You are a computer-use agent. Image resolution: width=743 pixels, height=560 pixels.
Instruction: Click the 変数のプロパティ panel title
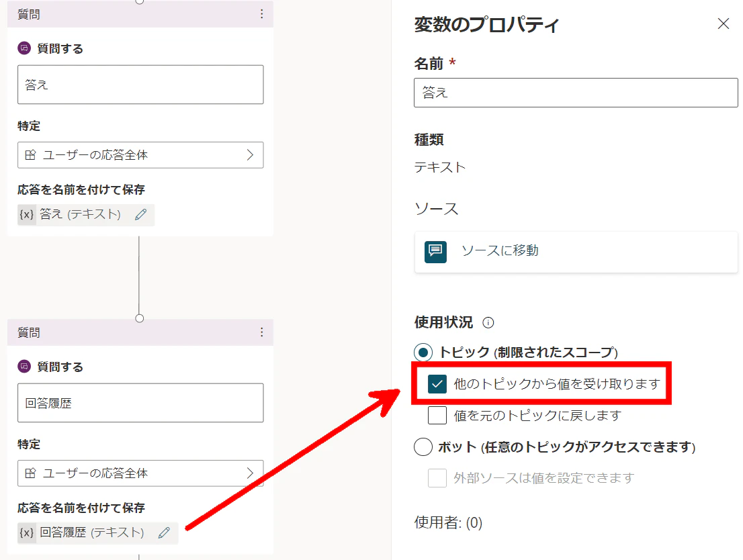pos(486,25)
